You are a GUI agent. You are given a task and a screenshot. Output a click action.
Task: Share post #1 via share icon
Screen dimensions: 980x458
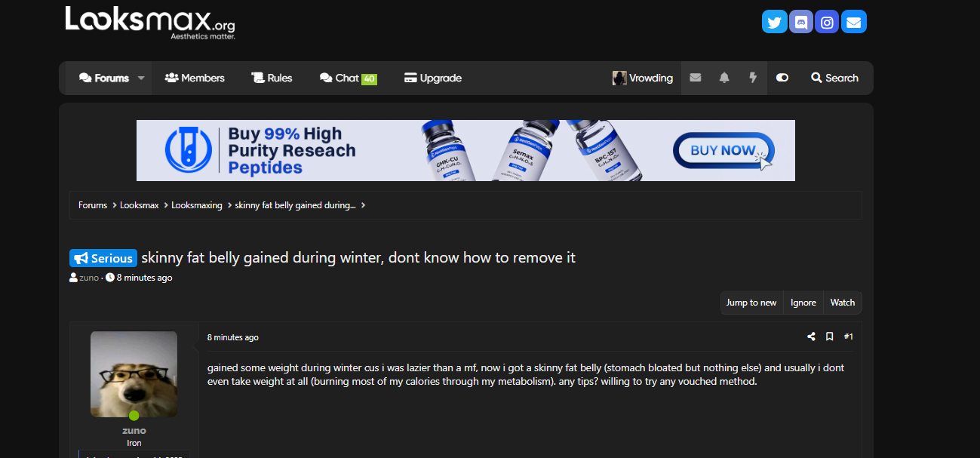click(x=811, y=337)
